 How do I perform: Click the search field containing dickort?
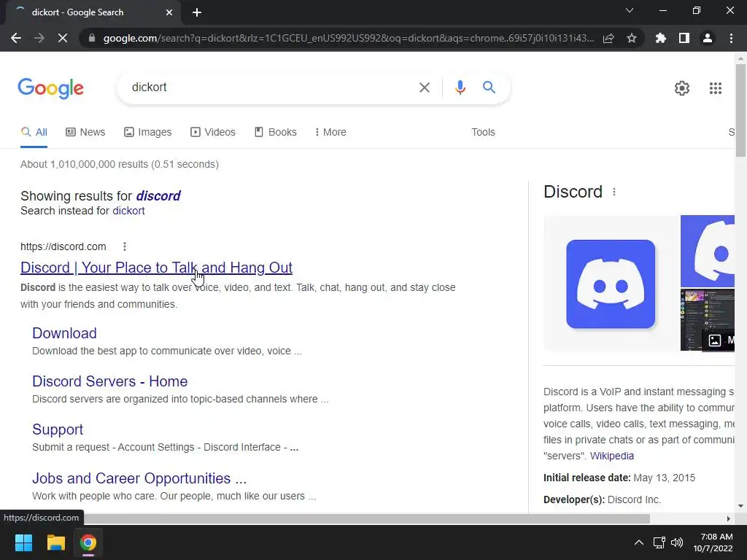[x=269, y=87]
